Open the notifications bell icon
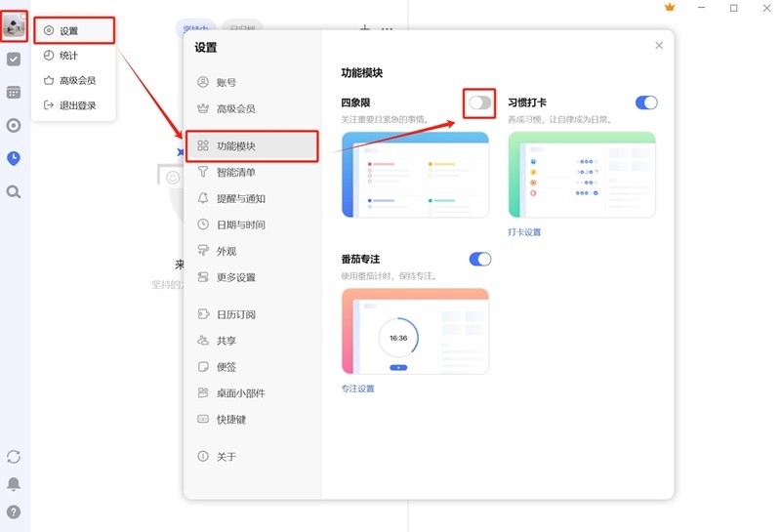 click(14, 484)
